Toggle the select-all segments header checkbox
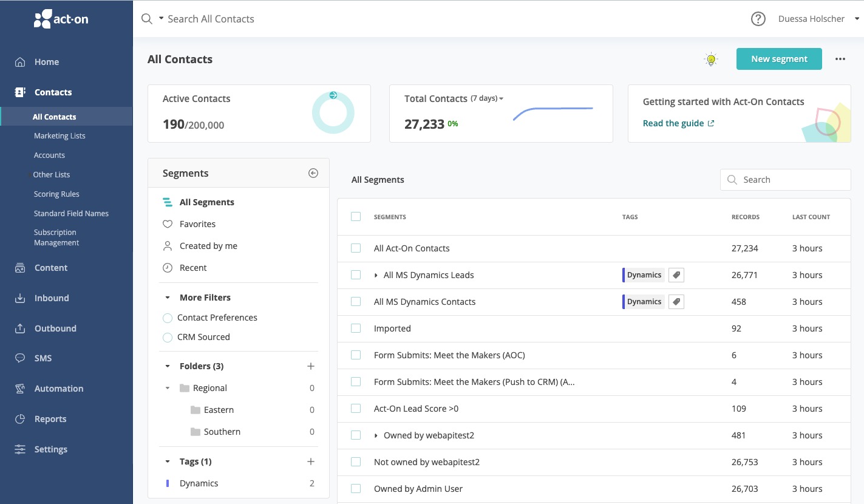Viewport: 864px width, 504px height. [x=356, y=217]
